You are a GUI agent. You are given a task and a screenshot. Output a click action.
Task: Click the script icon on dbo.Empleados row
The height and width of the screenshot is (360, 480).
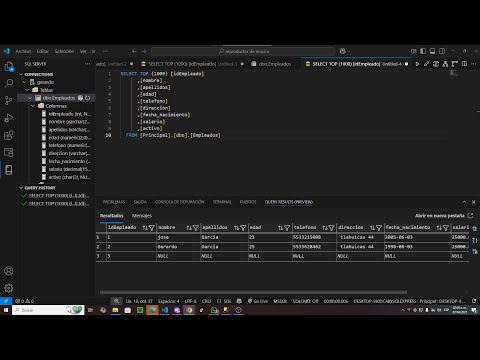click(80, 98)
